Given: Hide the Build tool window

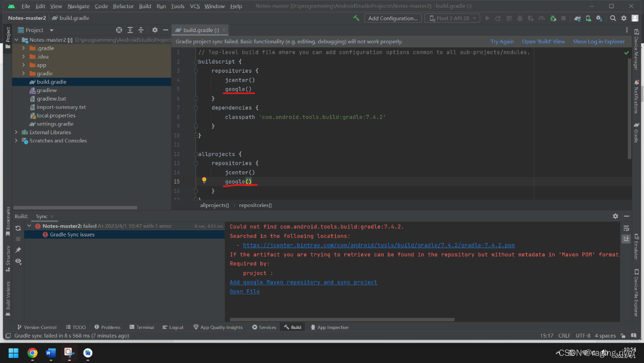Looking at the screenshot, I should click(627, 216).
